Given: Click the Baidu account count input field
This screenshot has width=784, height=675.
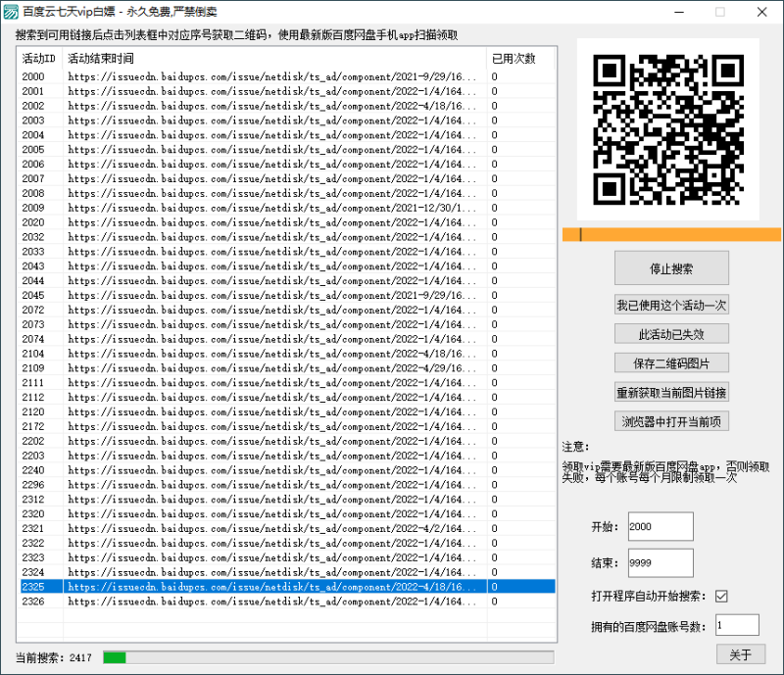Looking at the screenshot, I should pos(736,624).
